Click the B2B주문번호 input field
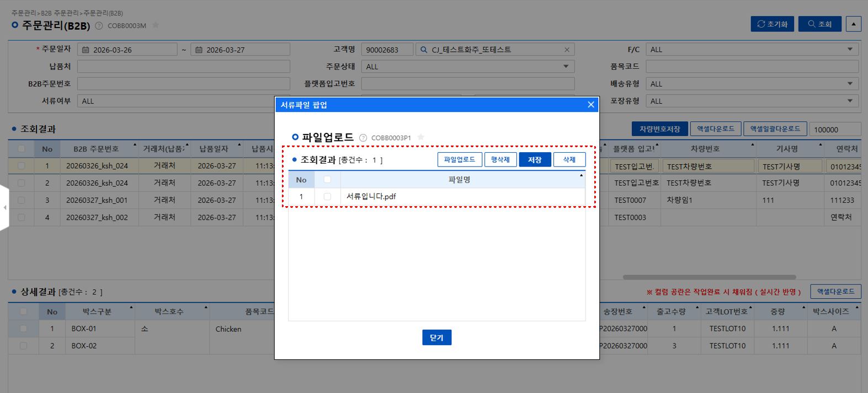Viewport: 868px width, 393px height. (x=184, y=84)
